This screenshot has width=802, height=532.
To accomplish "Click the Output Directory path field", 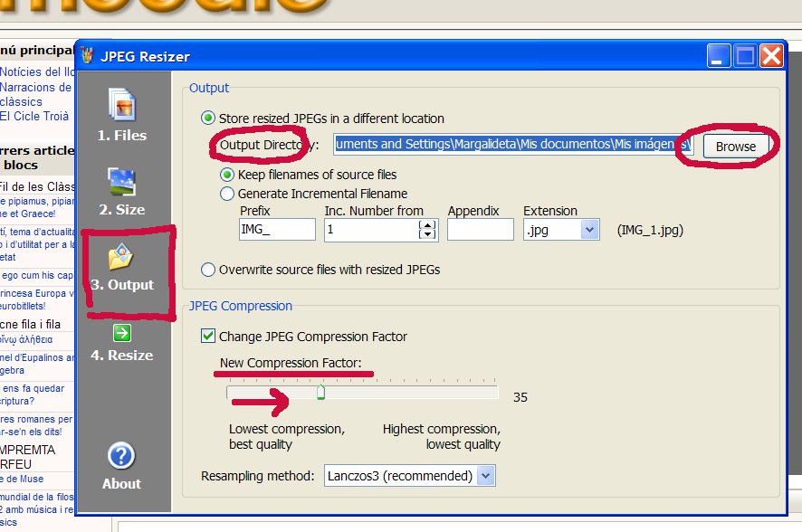I will click(513, 145).
